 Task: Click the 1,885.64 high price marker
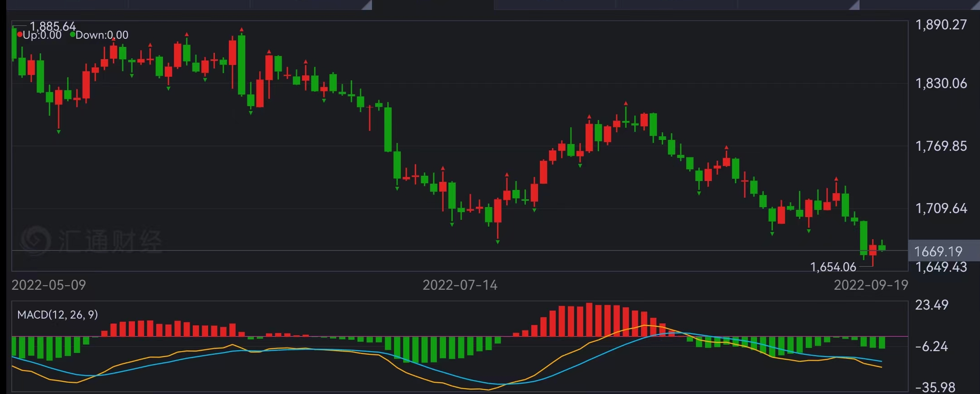(52, 26)
